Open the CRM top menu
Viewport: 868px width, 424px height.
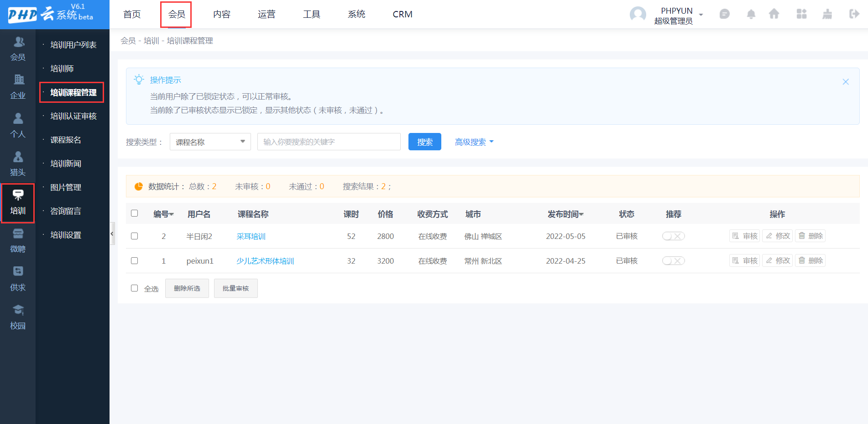403,14
